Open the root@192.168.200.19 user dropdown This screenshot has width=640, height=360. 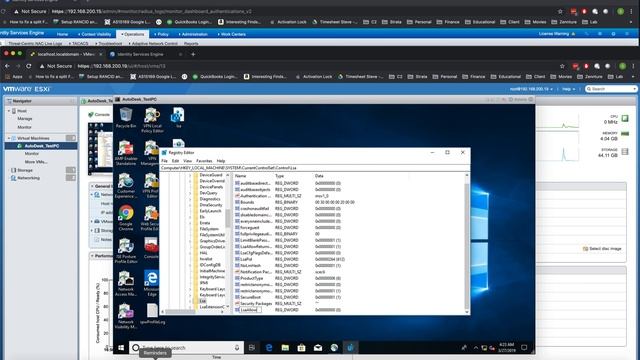coord(531,89)
